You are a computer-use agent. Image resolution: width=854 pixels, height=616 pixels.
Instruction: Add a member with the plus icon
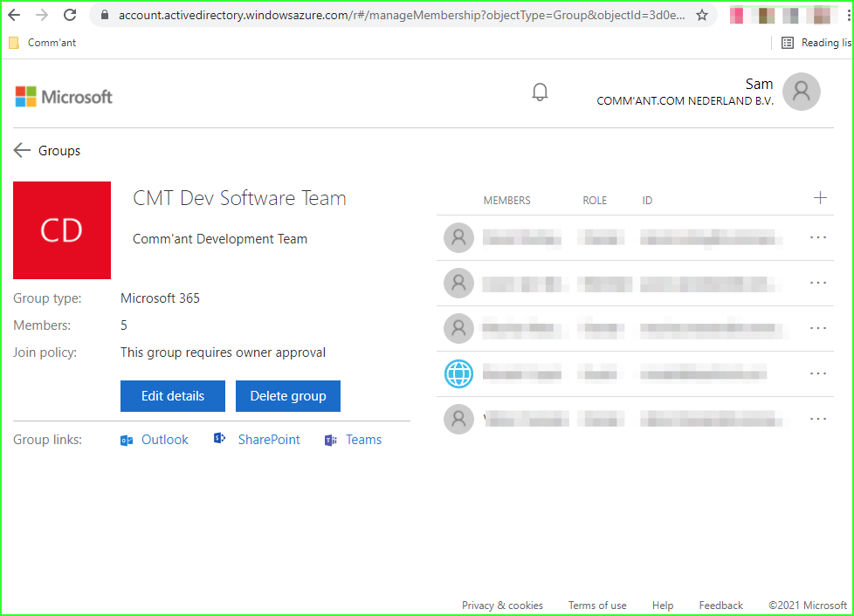click(x=820, y=197)
